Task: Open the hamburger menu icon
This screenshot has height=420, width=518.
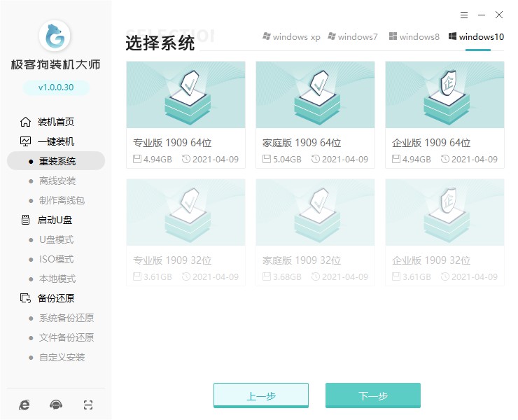Action: click(464, 15)
